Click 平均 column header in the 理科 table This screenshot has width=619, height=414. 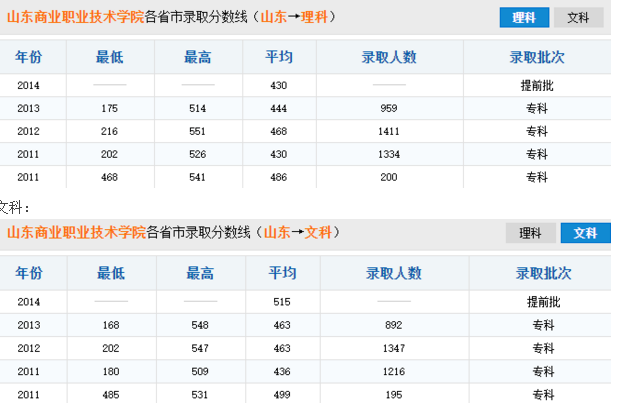pyautogui.click(x=279, y=57)
